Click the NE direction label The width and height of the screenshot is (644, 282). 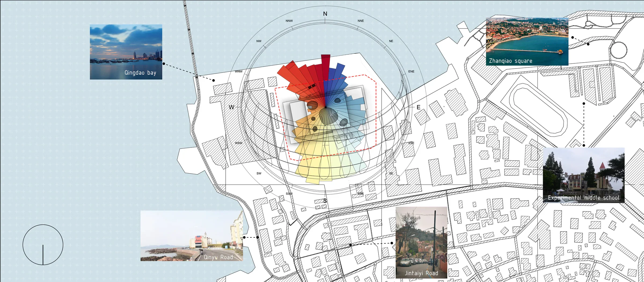[x=391, y=41]
